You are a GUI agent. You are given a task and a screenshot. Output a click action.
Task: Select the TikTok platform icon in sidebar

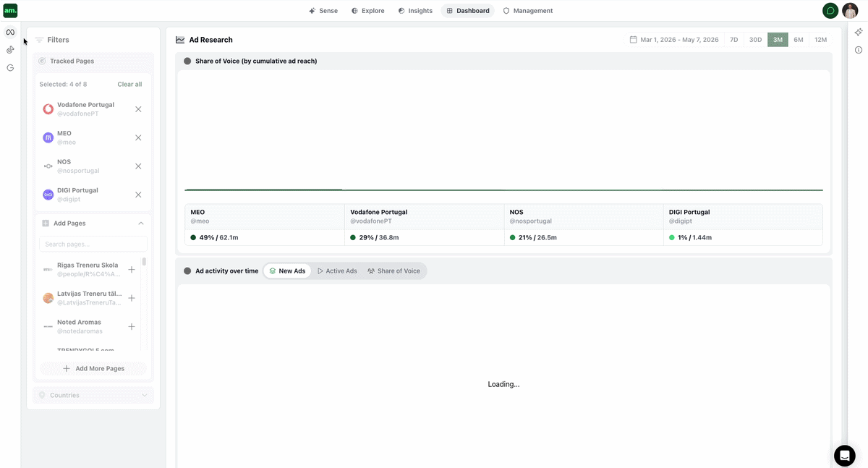(x=10, y=50)
